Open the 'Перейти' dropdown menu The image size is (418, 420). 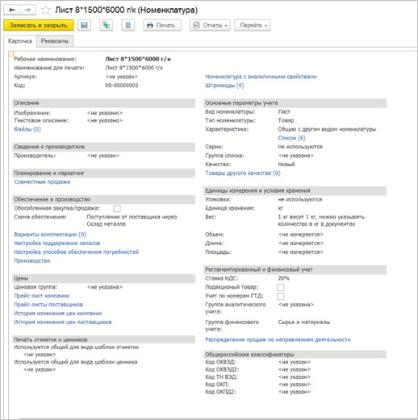(252, 25)
